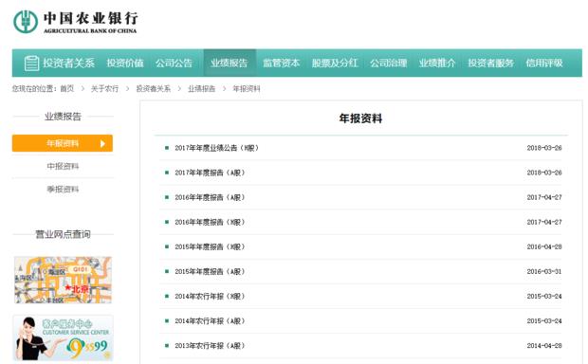Open 2014年农行年报（A股）
The width and height of the screenshot is (588, 364).
coord(210,321)
